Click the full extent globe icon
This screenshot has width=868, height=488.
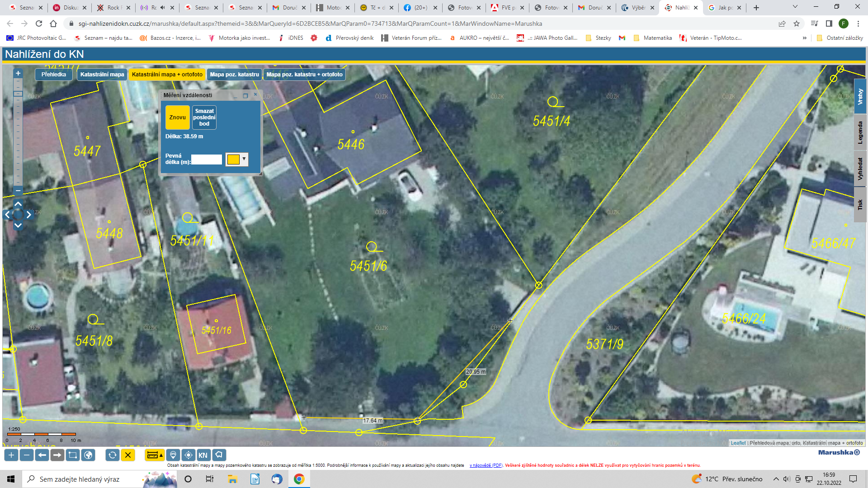click(x=88, y=455)
